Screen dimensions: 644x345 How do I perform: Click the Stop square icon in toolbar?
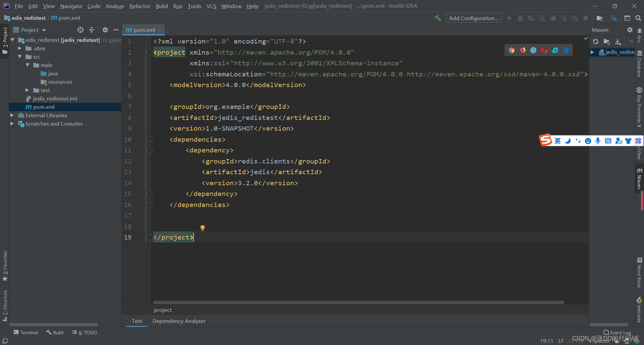coord(586,18)
